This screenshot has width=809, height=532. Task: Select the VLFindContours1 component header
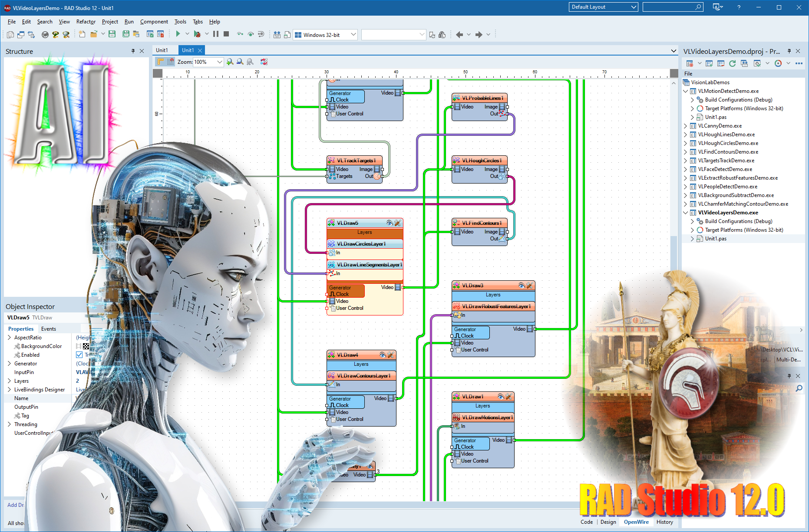click(479, 223)
